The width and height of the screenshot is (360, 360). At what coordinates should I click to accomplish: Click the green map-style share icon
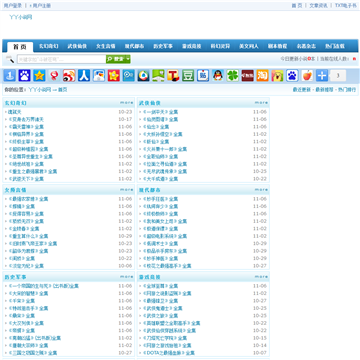tap(158, 76)
